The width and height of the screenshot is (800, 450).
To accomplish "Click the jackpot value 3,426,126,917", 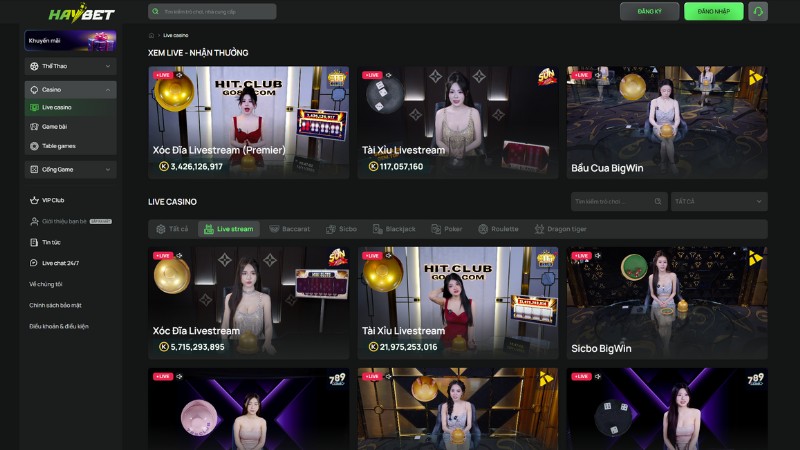I will tap(196, 166).
